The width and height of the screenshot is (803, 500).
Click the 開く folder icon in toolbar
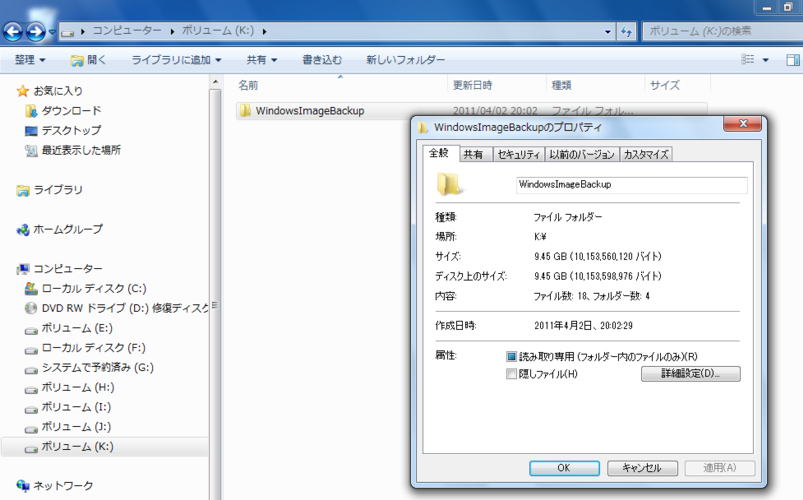pos(77,60)
